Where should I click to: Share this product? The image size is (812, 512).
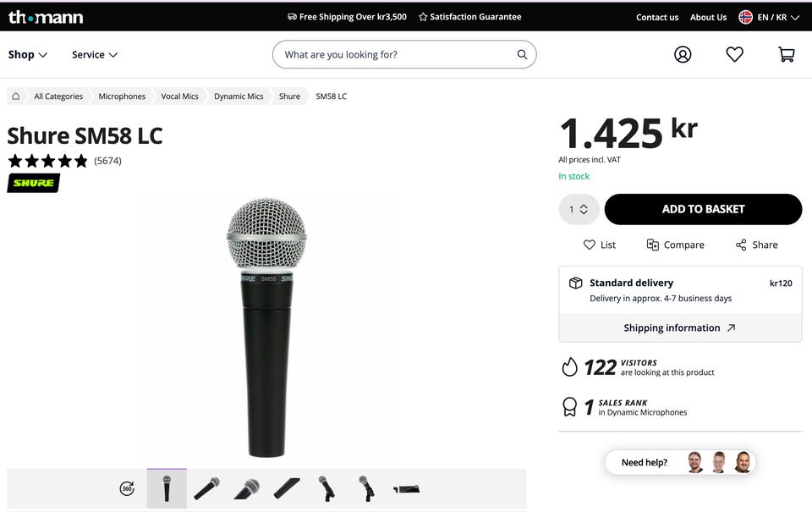756,245
